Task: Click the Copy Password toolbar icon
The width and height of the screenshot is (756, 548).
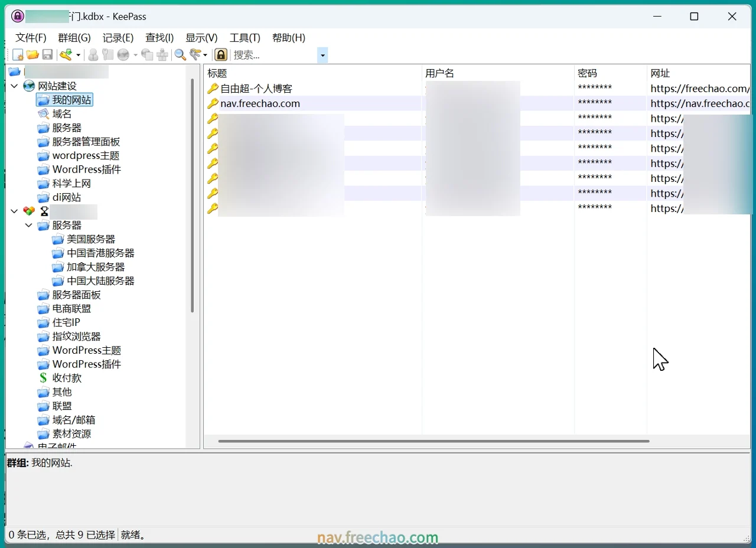Action: [x=107, y=55]
